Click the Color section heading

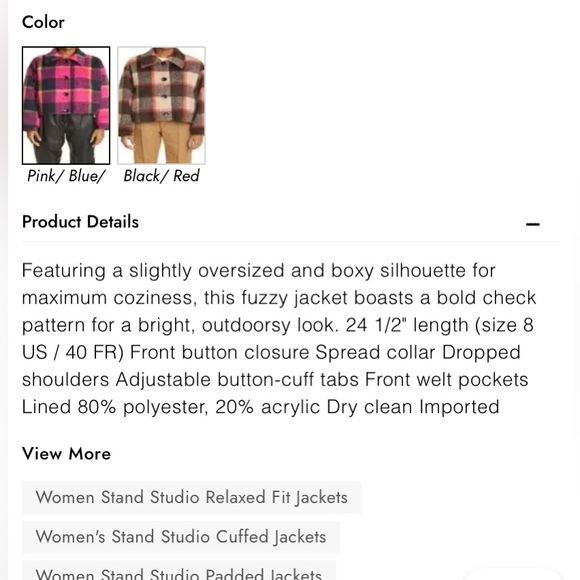[x=43, y=22]
